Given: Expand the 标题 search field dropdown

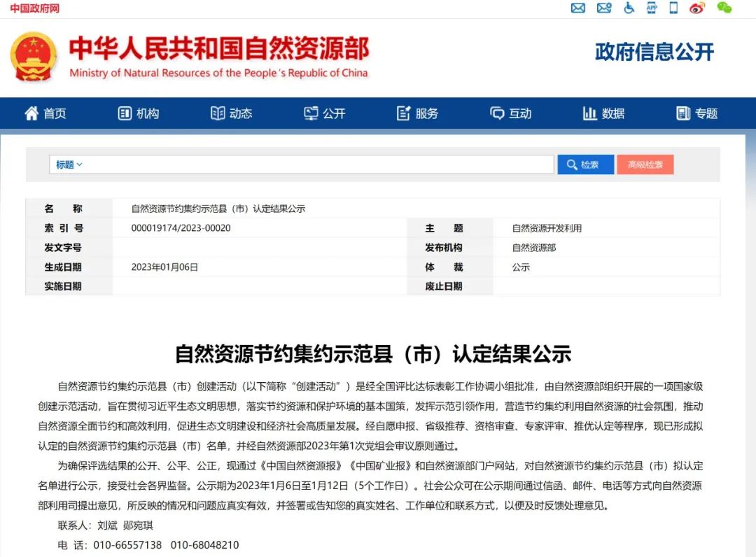Looking at the screenshot, I should click(69, 164).
